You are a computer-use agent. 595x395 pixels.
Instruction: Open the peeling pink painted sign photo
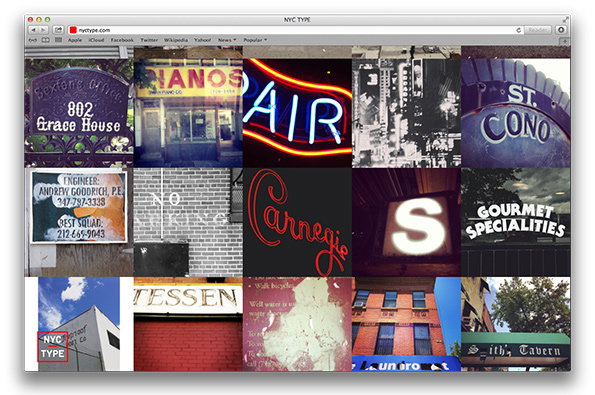[x=298, y=324]
